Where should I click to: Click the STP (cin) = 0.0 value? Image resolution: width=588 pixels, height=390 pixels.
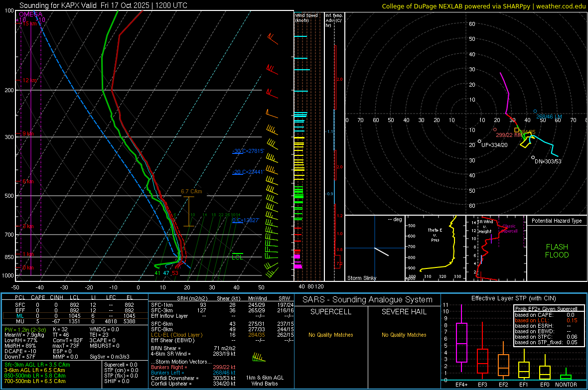coord(121,370)
